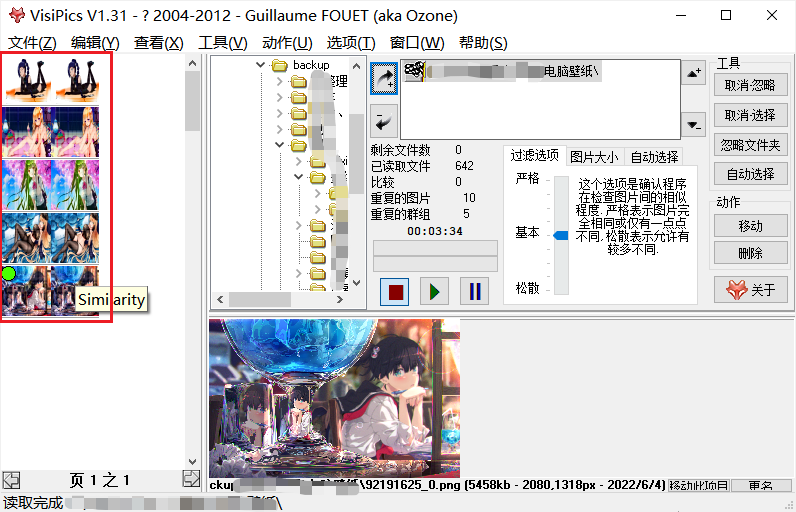Open the 编辑(Y) menu

tap(95, 43)
